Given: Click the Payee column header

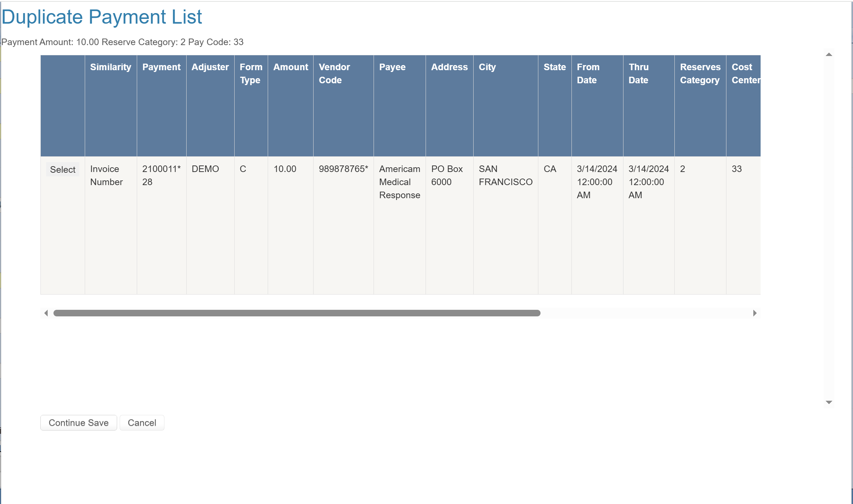Looking at the screenshot, I should tap(392, 67).
